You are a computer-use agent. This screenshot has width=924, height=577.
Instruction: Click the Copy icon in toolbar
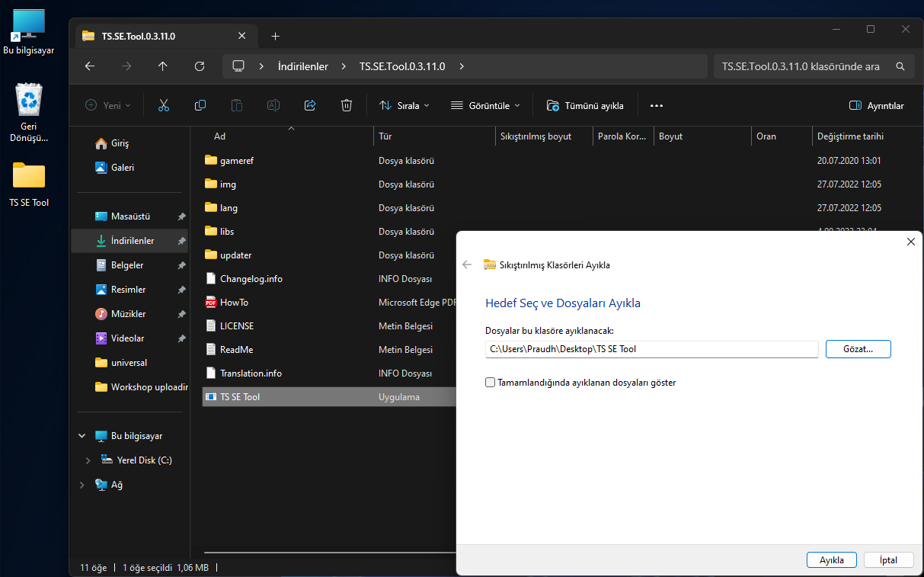tap(200, 106)
